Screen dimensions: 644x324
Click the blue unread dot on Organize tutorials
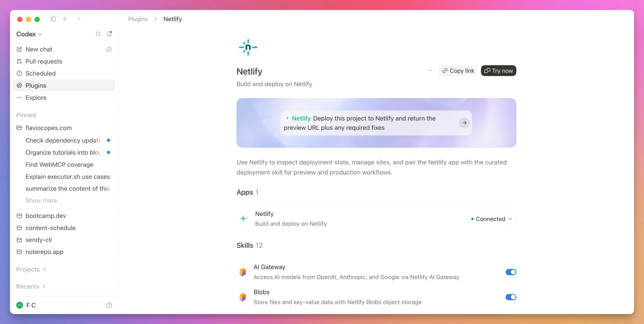pos(109,152)
